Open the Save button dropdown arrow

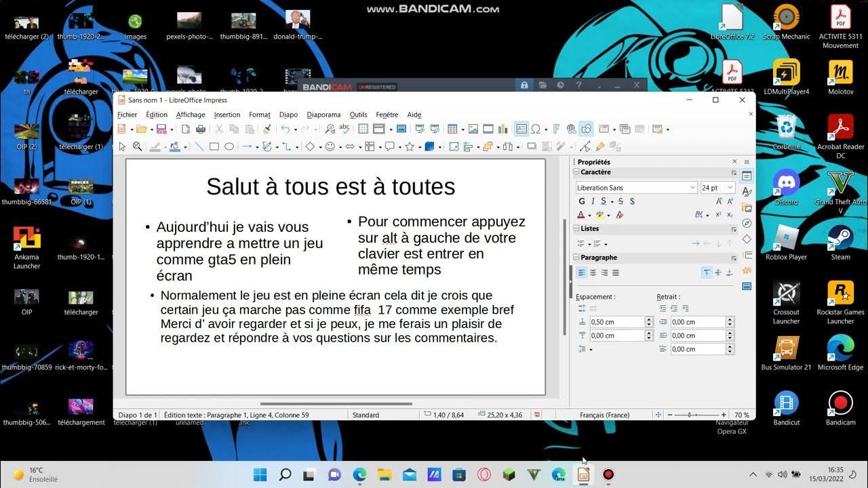point(172,129)
